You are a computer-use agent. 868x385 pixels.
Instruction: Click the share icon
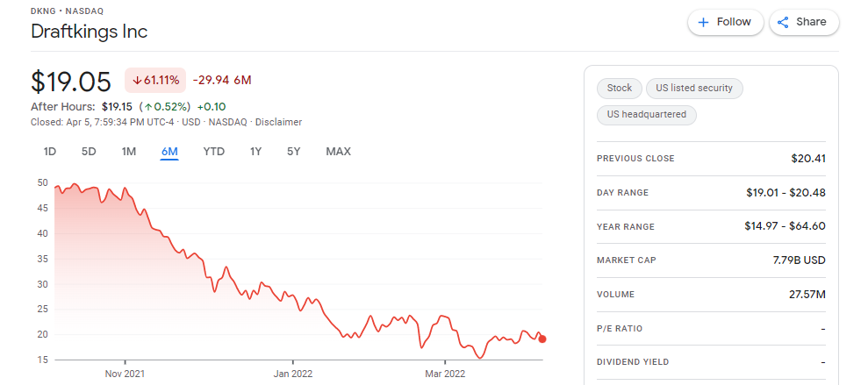[783, 22]
